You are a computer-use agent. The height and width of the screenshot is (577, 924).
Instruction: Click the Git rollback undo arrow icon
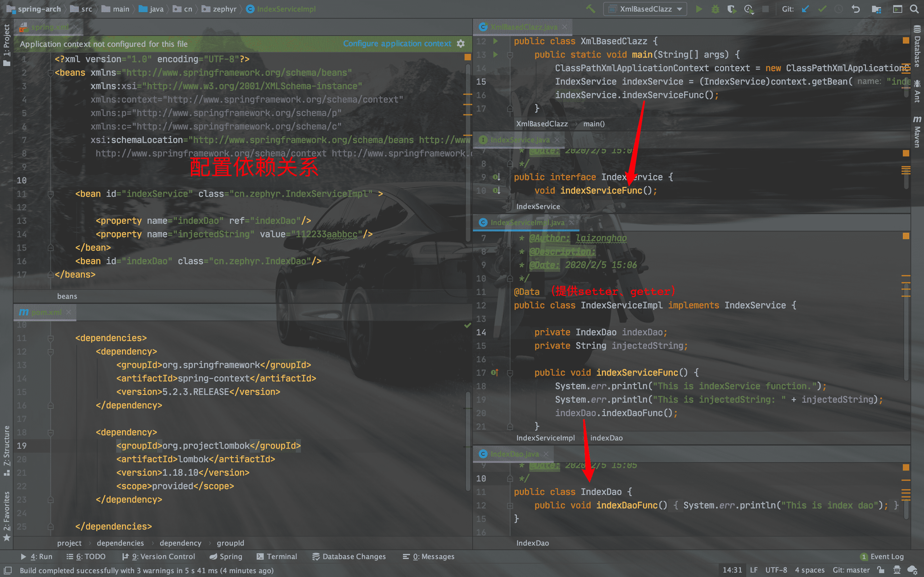[856, 9]
